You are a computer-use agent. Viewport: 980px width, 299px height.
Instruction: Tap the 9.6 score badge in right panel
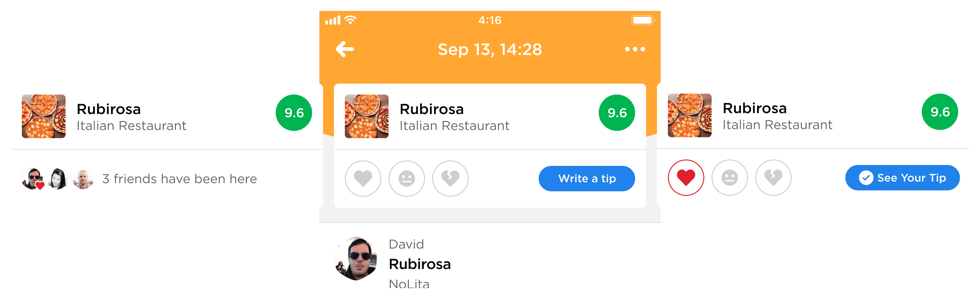click(x=940, y=112)
